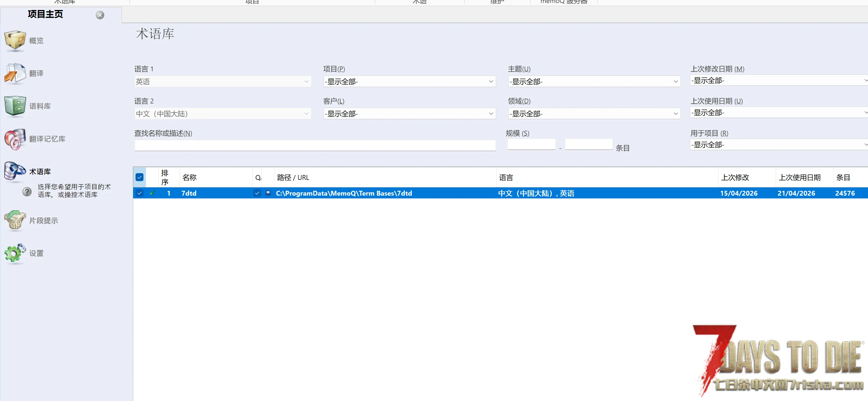This screenshot has height=401, width=868.
Task: Open the 概览 overview icon
Action: point(15,40)
